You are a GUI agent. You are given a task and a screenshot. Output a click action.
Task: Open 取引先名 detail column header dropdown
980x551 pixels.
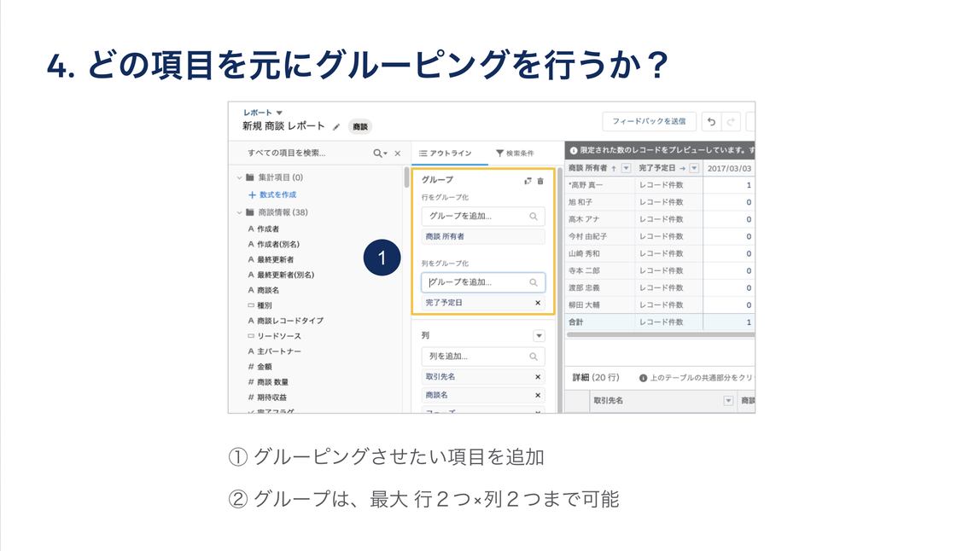click(x=728, y=401)
